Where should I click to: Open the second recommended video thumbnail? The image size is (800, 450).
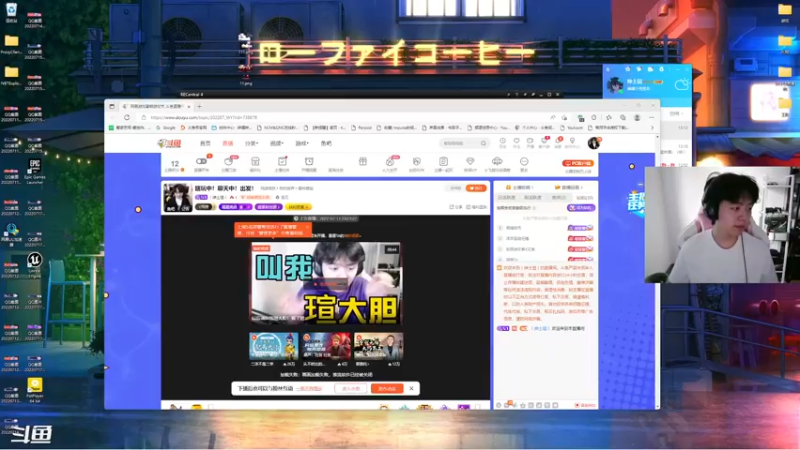(x=326, y=346)
